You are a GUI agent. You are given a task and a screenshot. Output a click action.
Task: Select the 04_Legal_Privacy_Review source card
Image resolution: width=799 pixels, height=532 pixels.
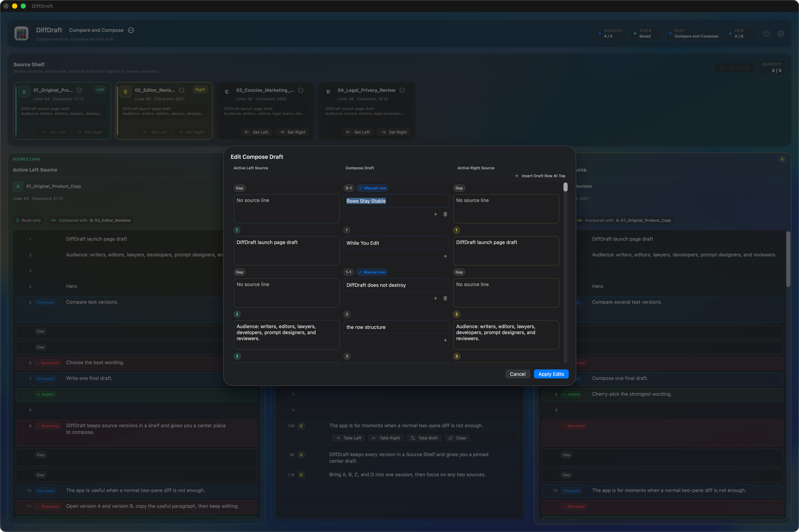pos(367,111)
